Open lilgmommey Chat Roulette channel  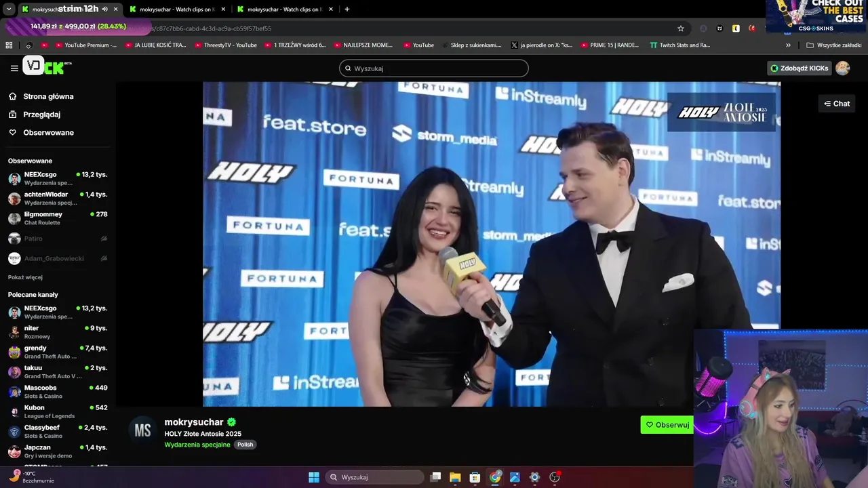(58, 218)
